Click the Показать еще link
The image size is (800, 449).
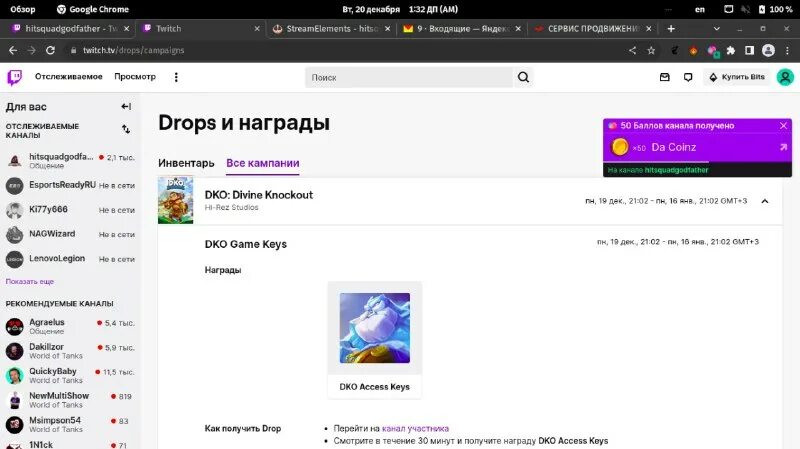pos(30,281)
